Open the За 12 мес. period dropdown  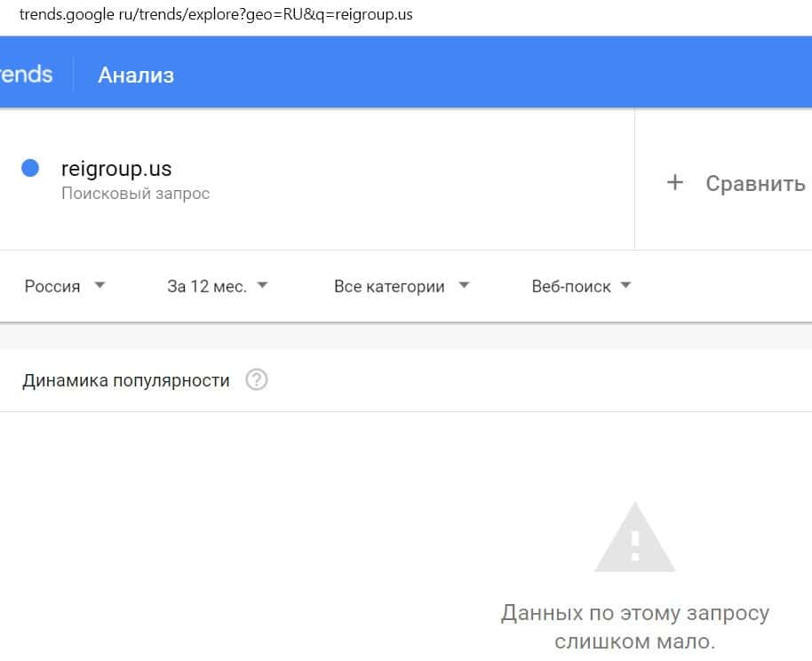coord(217,286)
